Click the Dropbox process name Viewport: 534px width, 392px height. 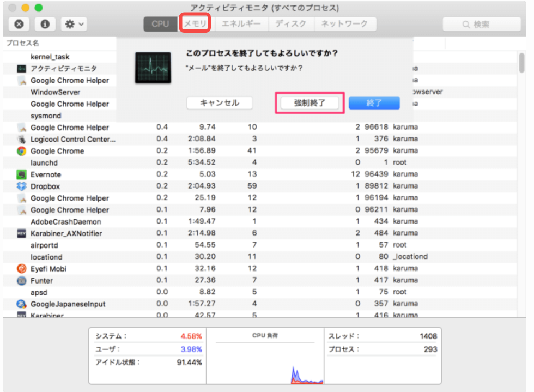[45, 186]
